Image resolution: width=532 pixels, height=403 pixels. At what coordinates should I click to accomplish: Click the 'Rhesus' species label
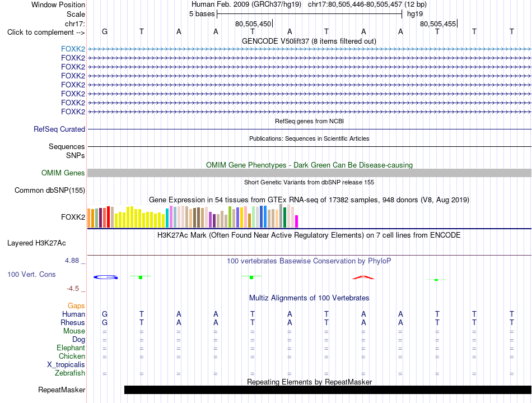(x=73, y=322)
